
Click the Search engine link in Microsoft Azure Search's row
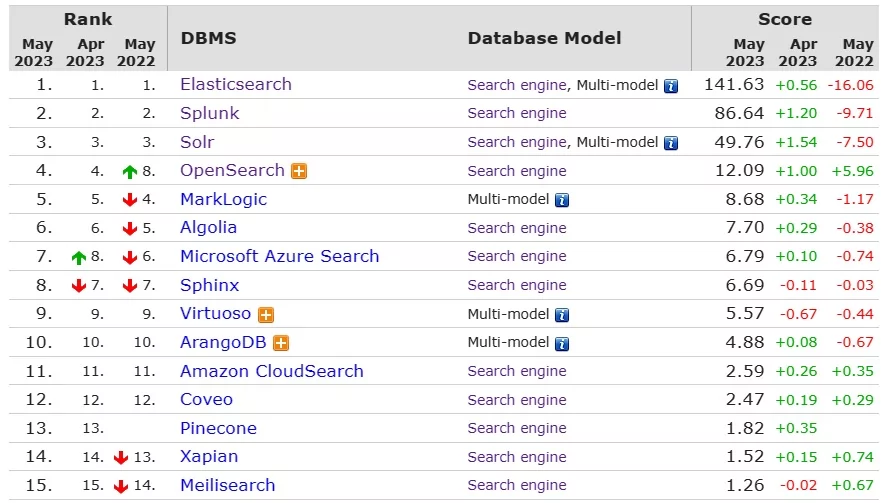(x=517, y=256)
